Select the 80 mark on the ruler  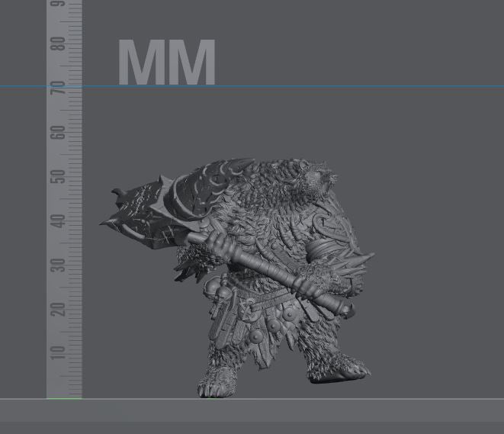[x=59, y=46]
